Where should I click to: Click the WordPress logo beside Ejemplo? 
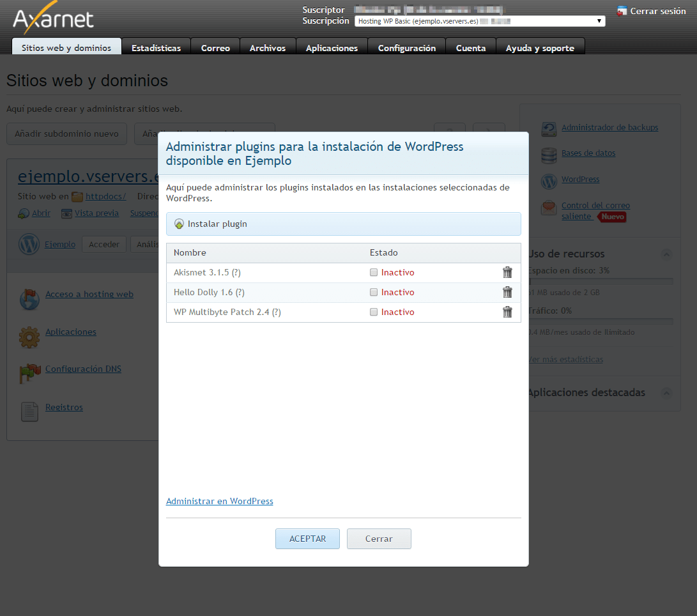(x=29, y=244)
